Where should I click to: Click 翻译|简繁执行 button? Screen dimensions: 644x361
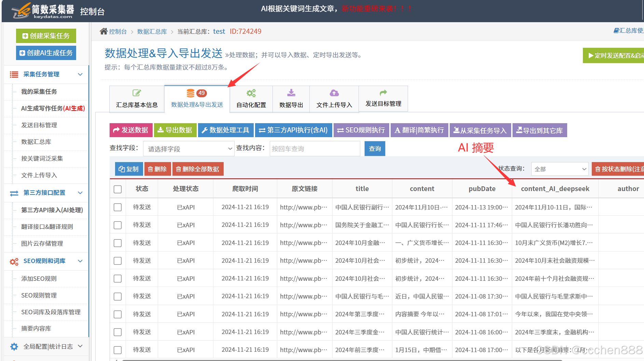coord(419,130)
